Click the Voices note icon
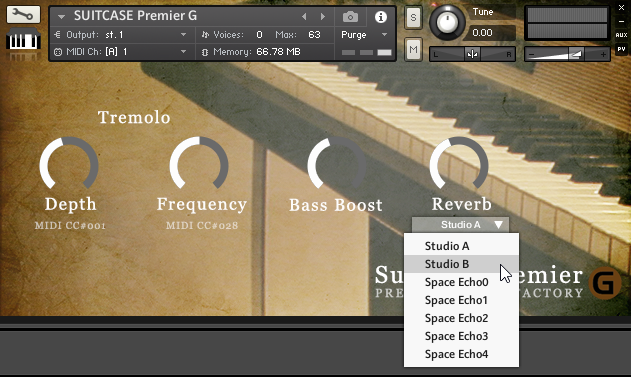The height and width of the screenshot is (377, 631). (205, 35)
